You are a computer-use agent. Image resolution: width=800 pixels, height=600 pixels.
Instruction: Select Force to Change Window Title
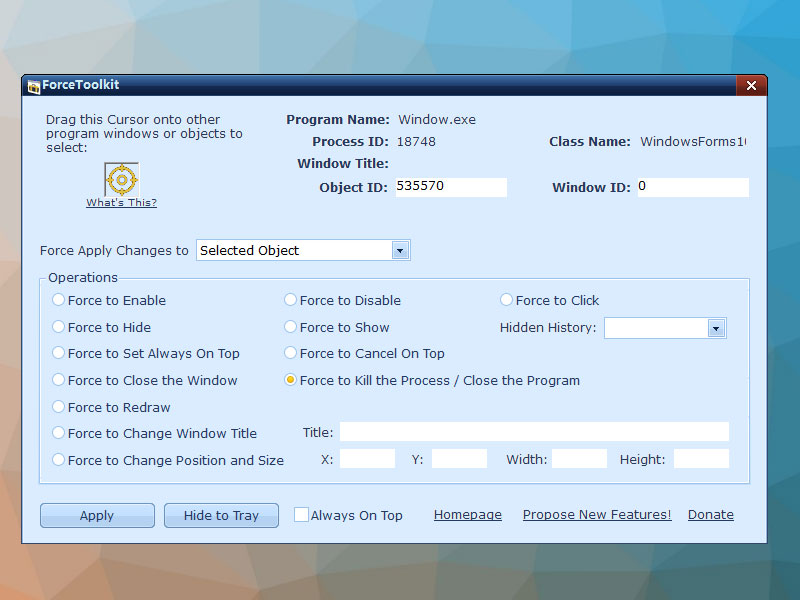(59, 433)
